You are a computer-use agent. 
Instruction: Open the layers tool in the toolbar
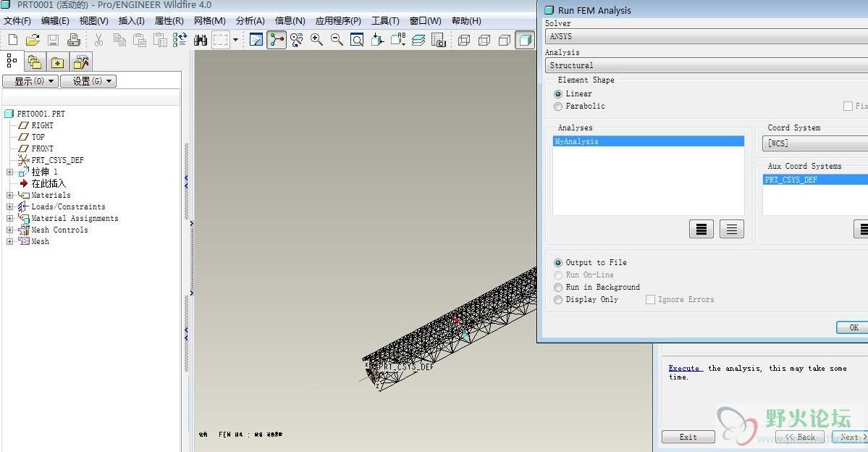418,40
